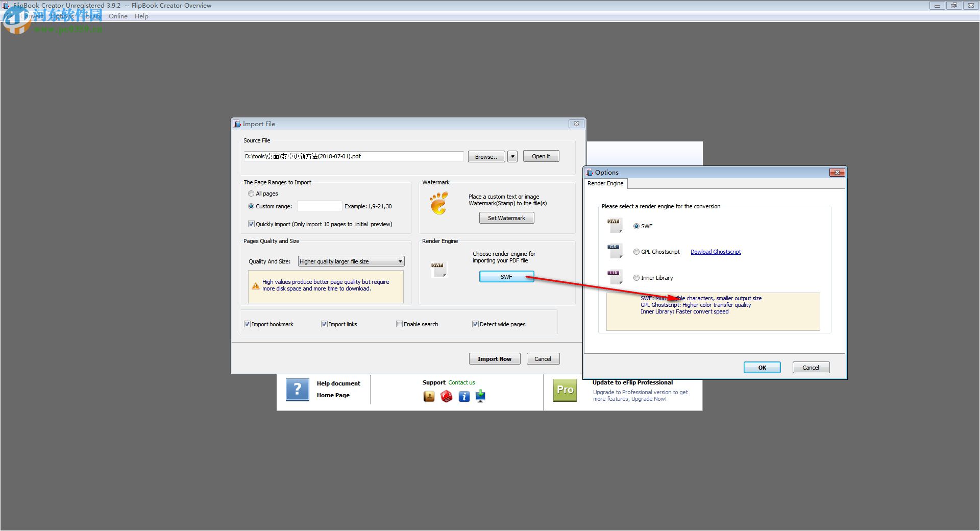Select the Render Engine tab
This screenshot has height=531, width=980.
click(605, 183)
